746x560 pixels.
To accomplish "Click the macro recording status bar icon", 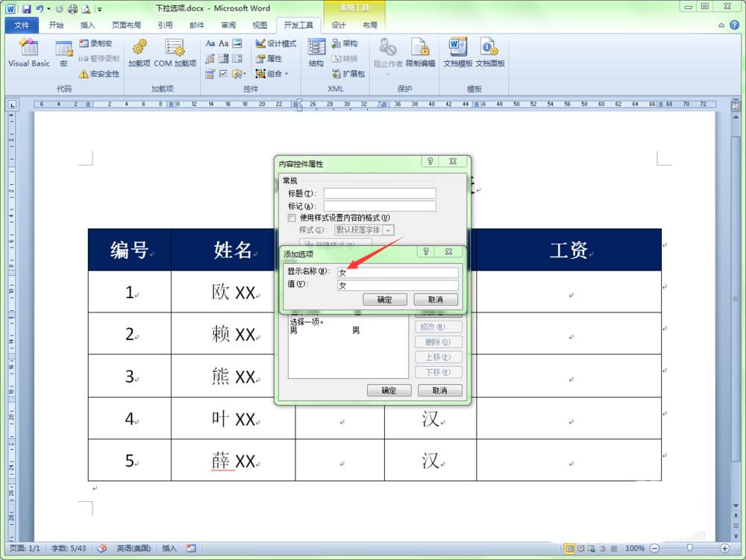I will (191, 548).
